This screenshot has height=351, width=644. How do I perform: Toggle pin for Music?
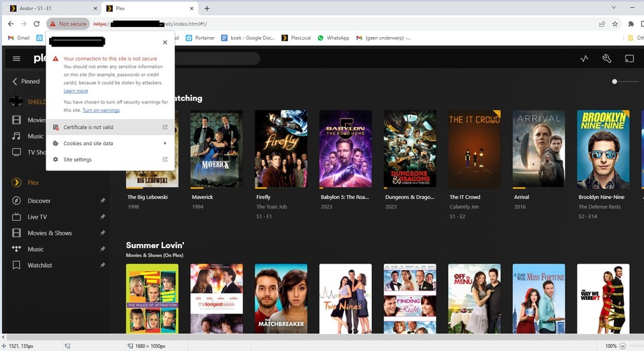tap(102, 249)
